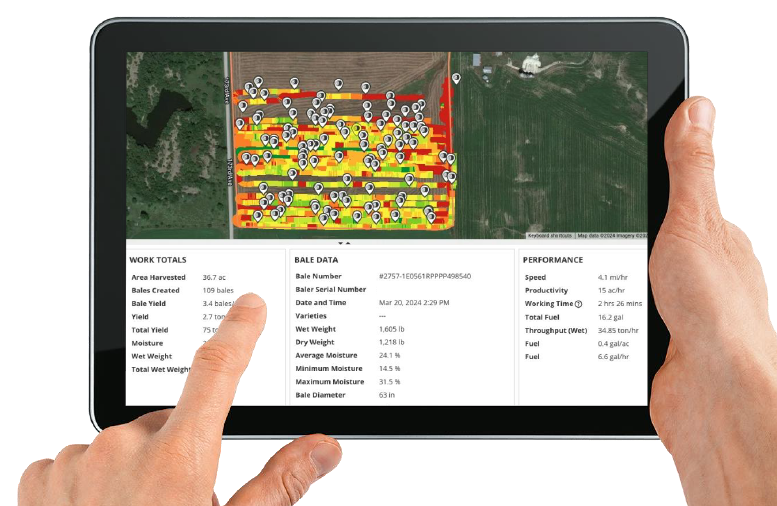Click the Maximum Moisture 31.5 % value
Screen dimensions: 777x506
click(x=390, y=382)
